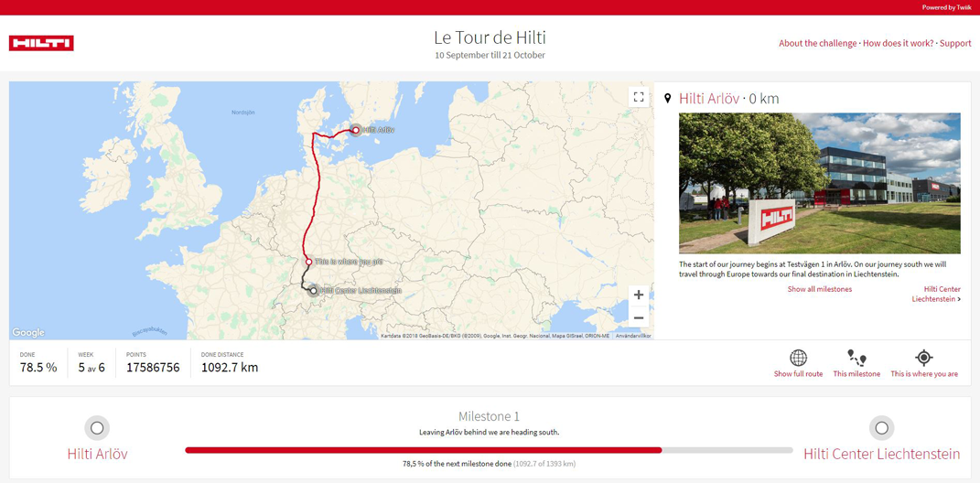Screen dimensions: 980x483
Task: Open the About the challenge link
Action: point(818,43)
